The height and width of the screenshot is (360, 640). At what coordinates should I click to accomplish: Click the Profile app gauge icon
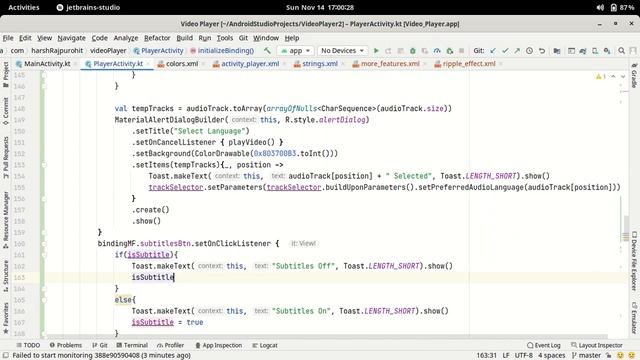click(437, 51)
